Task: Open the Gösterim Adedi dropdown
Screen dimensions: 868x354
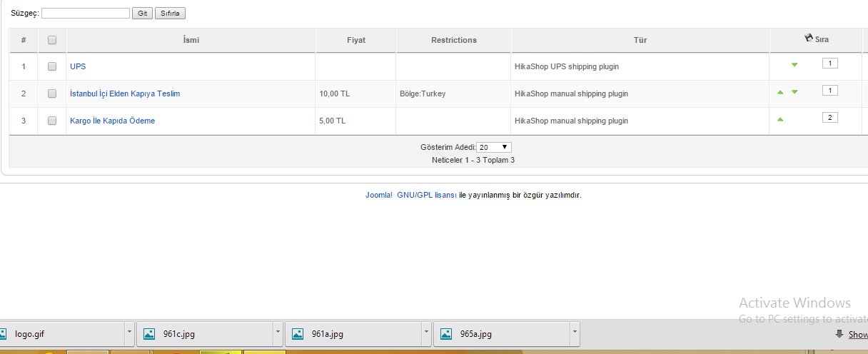Action: [x=494, y=147]
